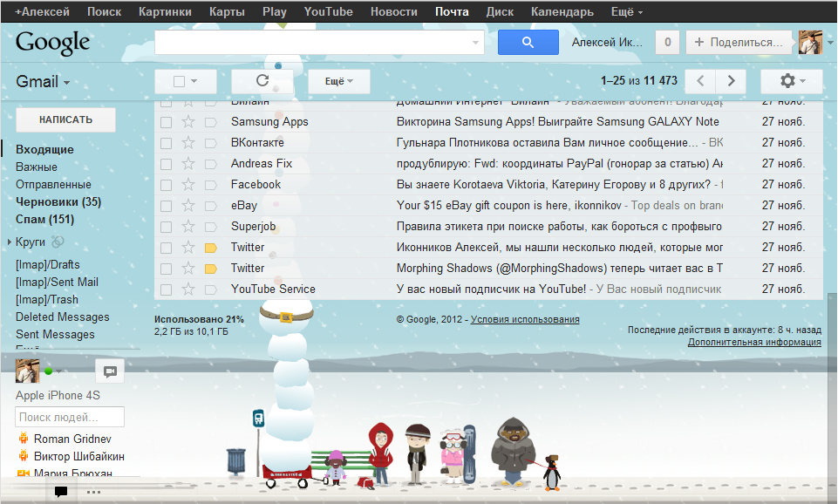Click the profile avatar in top right
838x504 pixels.
click(x=810, y=42)
